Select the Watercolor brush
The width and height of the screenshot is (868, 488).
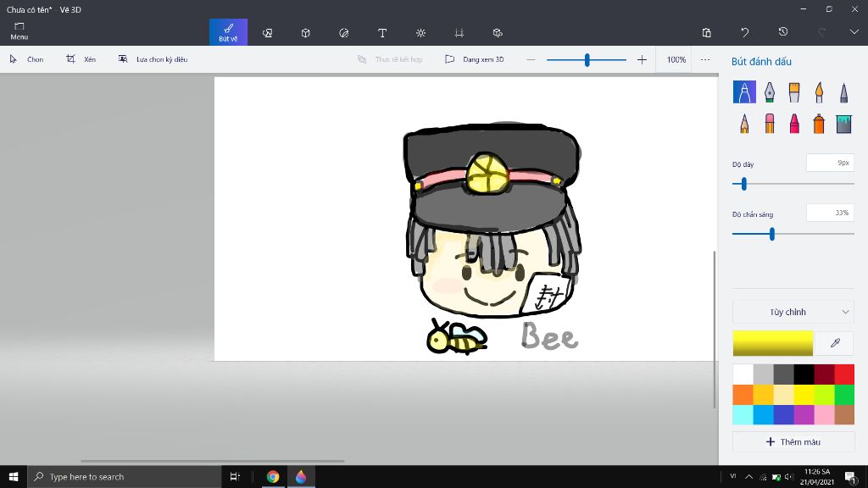819,91
